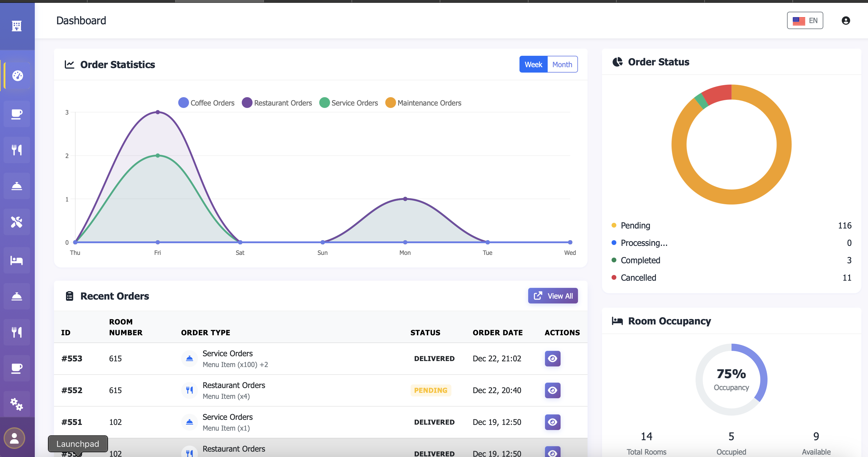Open the maintenance tools sidebar icon
The width and height of the screenshot is (868, 457).
(x=16, y=222)
